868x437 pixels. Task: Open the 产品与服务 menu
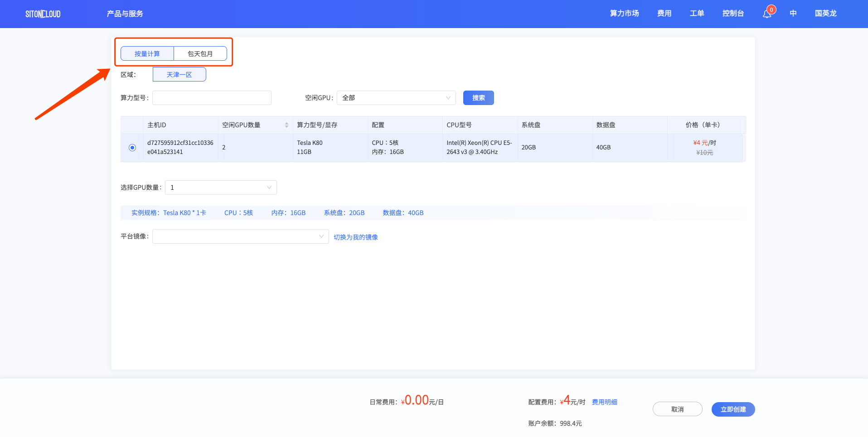click(x=125, y=14)
